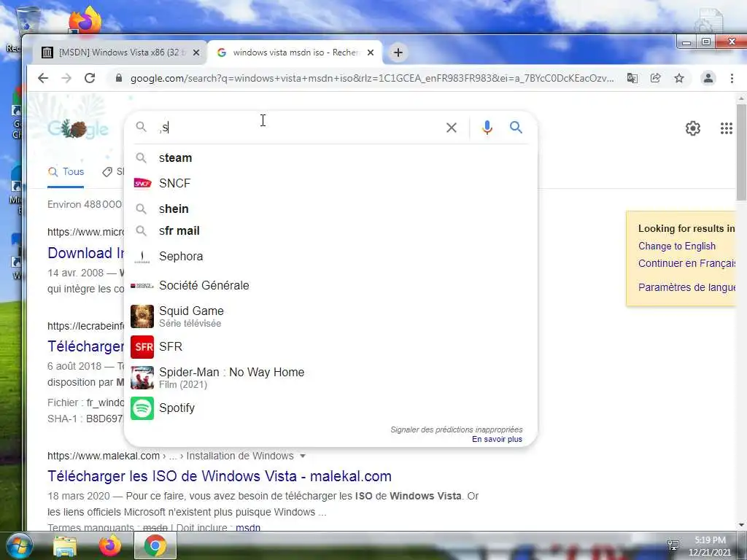Start voice search with microphone icon
Image resolution: width=747 pixels, height=560 pixels.
pos(487,128)
